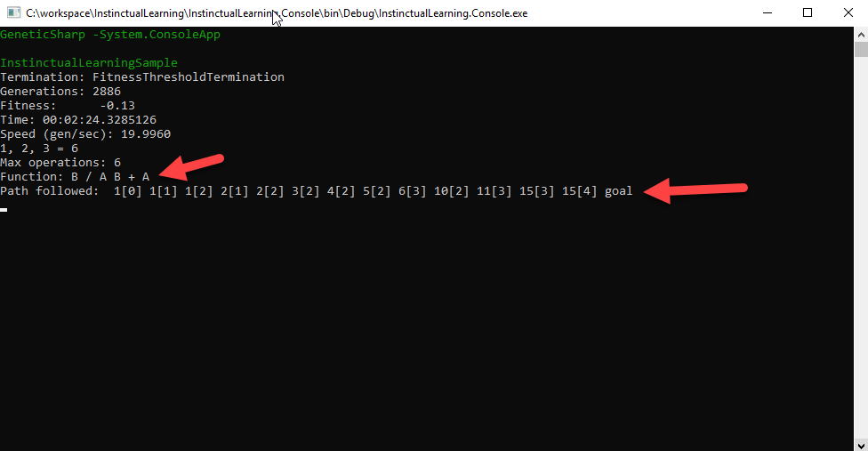The image size is (868, 451).
Task: Click the blinking cursor on the last line
Action: point(4,210)
